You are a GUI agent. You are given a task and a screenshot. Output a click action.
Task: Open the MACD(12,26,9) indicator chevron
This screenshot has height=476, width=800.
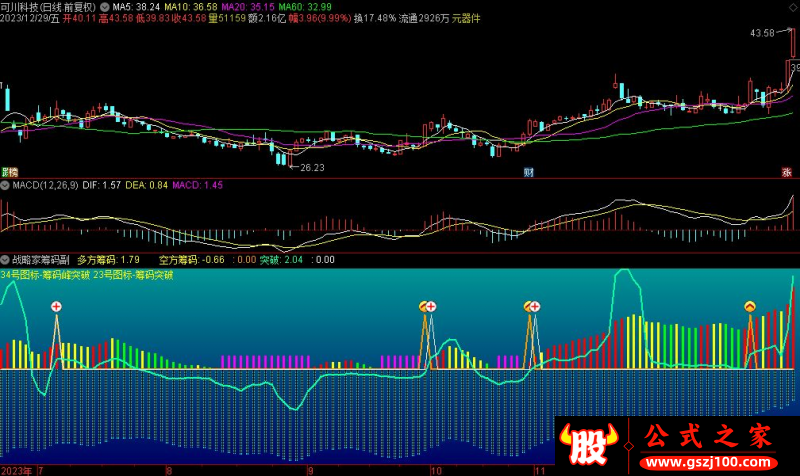tap(5, 185)
